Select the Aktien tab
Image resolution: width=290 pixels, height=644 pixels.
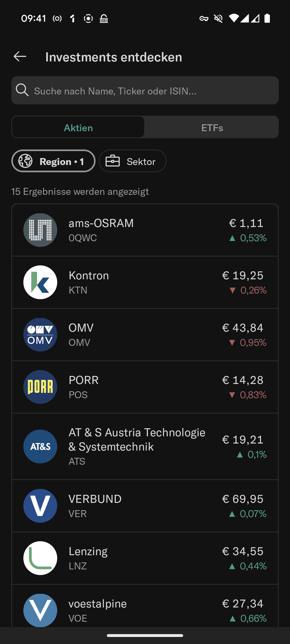point(78,127)
